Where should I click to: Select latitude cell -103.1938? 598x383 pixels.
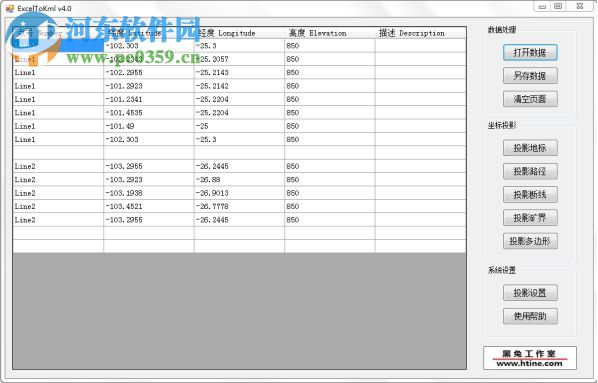pos(149,193)
